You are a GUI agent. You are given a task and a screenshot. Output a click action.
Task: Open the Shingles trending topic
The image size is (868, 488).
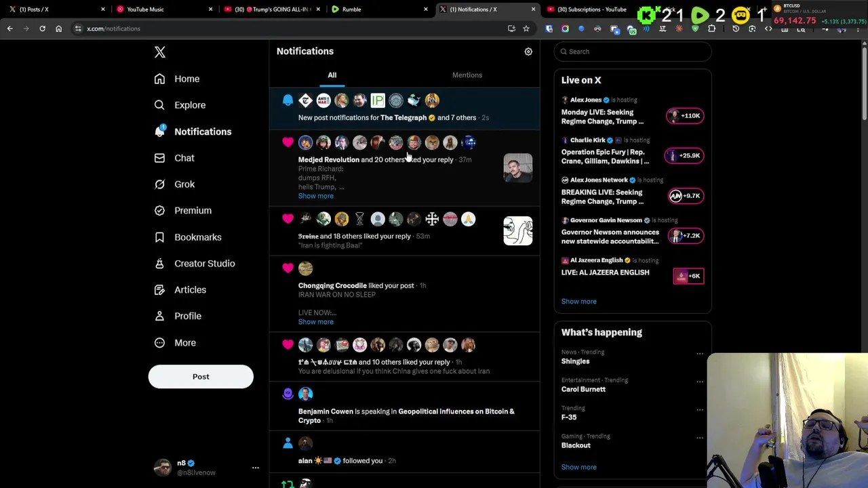coord(575,362)
